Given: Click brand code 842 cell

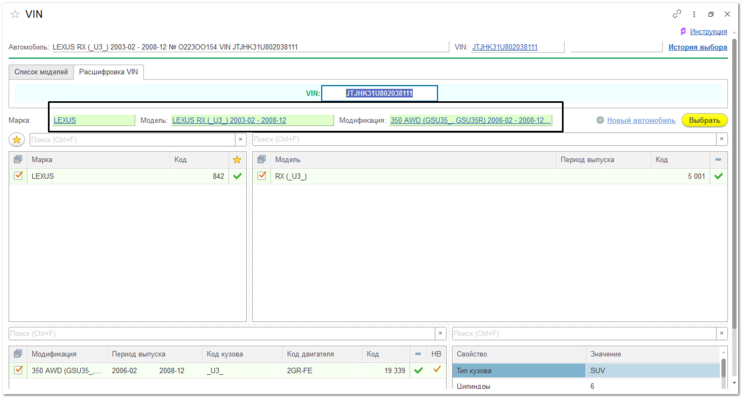Looking at the screenshot, I should coord(199,176).
